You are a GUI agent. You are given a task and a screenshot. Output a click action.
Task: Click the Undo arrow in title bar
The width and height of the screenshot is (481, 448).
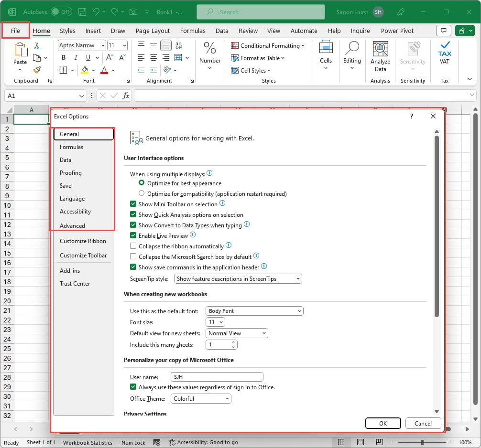click(96, 11)
